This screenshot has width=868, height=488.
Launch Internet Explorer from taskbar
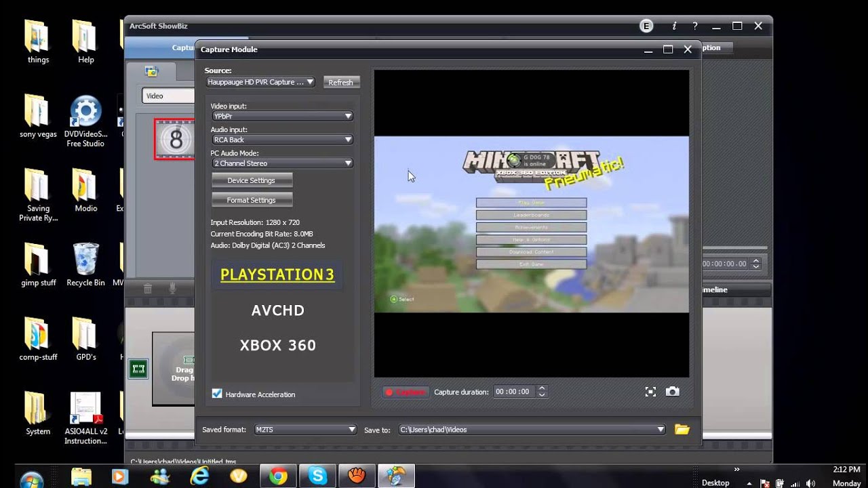[199, 477]
